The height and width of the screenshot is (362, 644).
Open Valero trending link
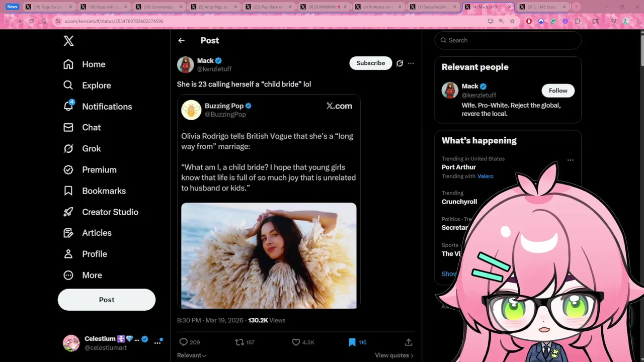(x=486, y=176)
